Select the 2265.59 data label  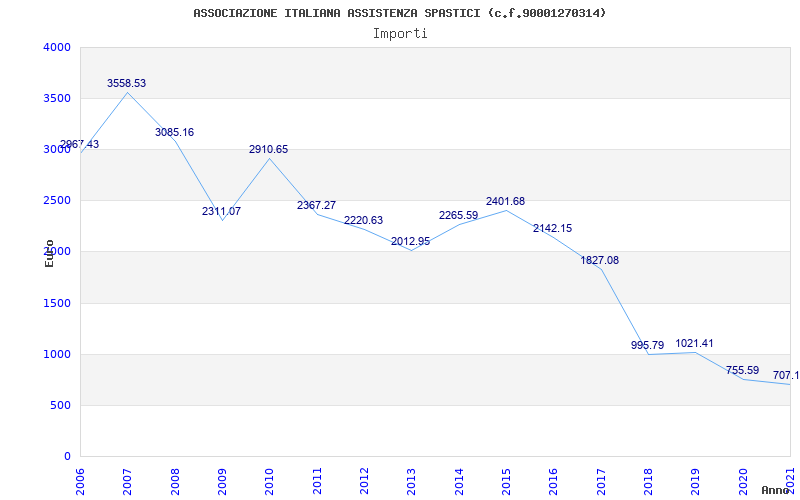(459, 215)
